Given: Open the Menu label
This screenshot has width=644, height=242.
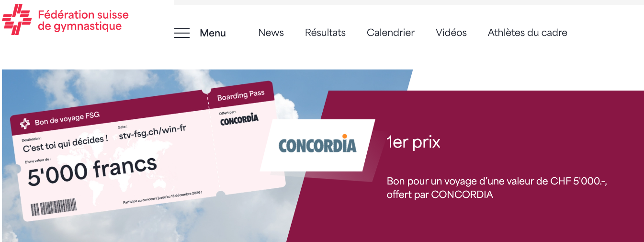Looking at the screenshot, I should coord(213,33).
